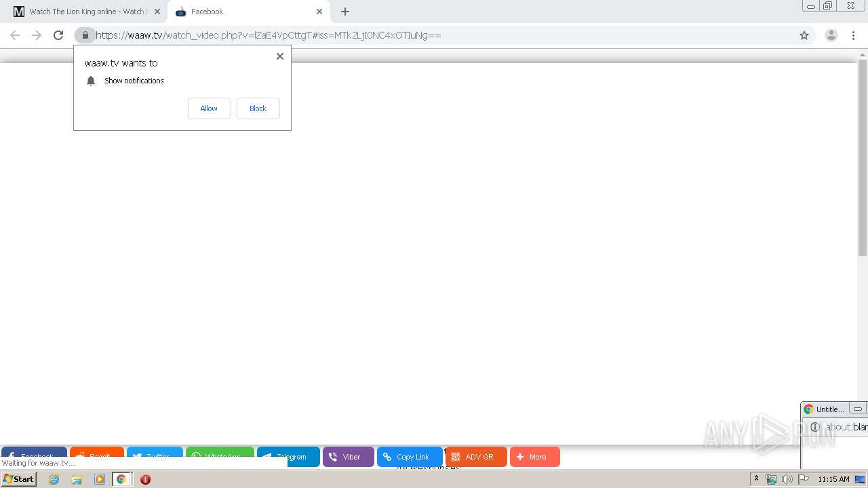The height and width of the screenshot is (488, 868).
Task: Click the about:blank info icon in popup
Action: [815, 427]
